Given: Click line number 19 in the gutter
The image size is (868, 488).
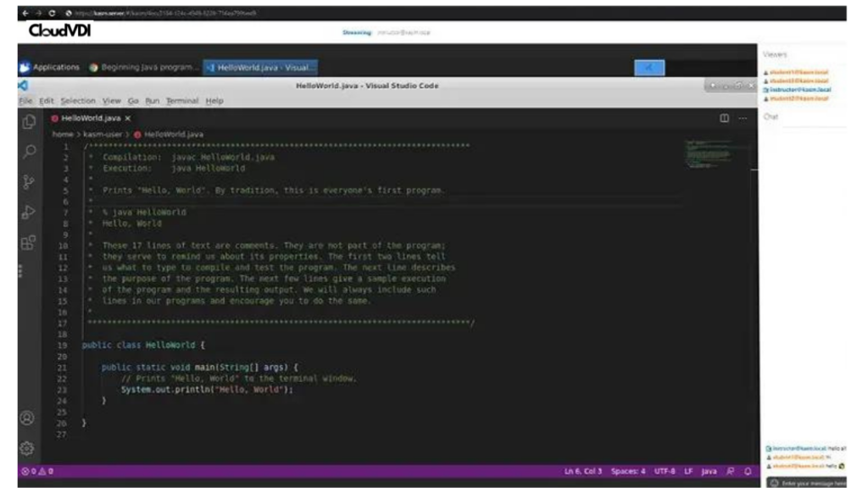Looking at the screenshot, I should pyautogui.click(x=62, y=346).
